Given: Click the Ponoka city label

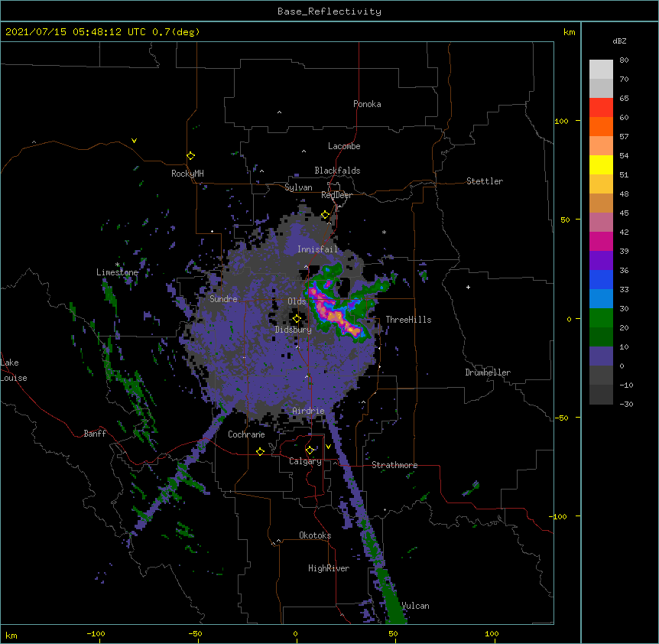Looking at the screenshot, I should tap(367, 104).
